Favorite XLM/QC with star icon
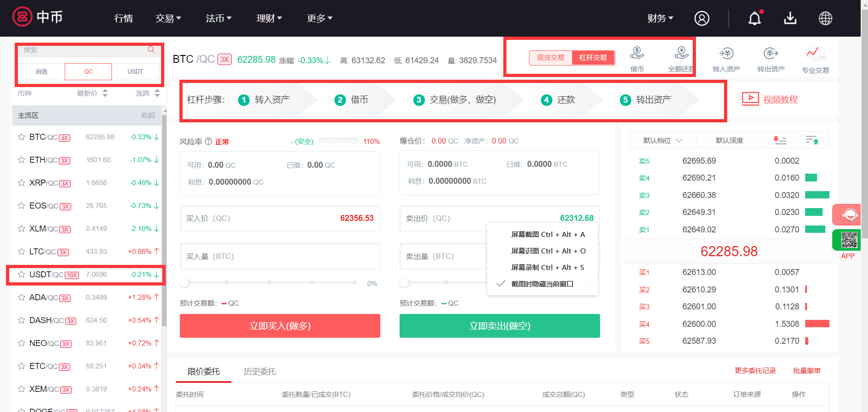The width and height of the screenshot is (868, 412). pyautogui.click(x=21, y=229)
